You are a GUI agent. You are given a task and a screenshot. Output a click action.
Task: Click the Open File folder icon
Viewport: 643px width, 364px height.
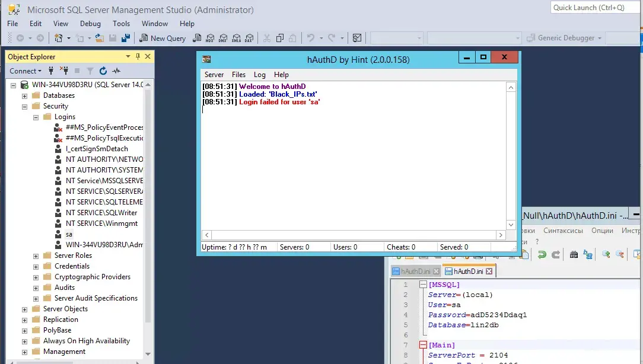(100, 38)
